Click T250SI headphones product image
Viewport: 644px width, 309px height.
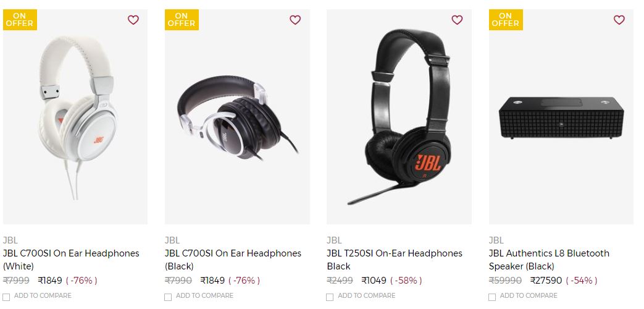pyautogui.click(x=399, y=117)
